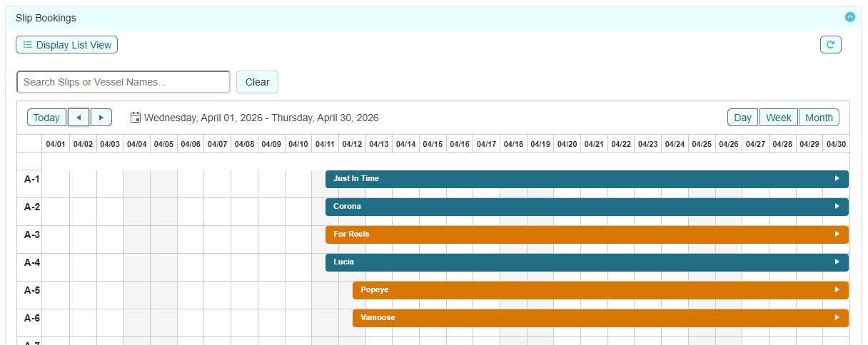Click the continuation arrow on For Reels

(x=837, y=235)
